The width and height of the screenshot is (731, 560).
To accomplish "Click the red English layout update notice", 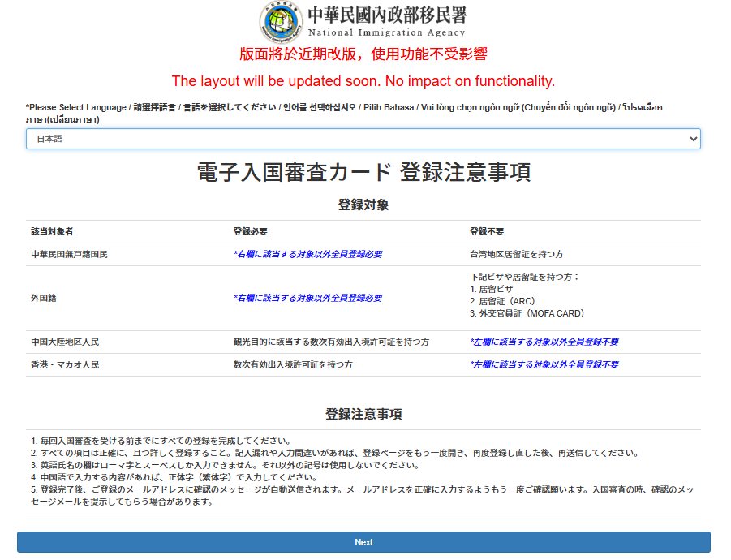I will pos(363,81).
